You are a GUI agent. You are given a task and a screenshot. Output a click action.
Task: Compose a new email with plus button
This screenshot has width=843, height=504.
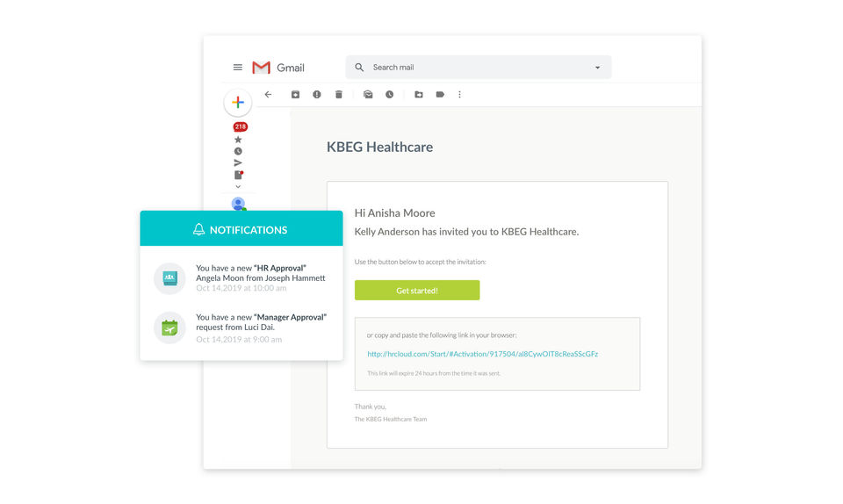[x=238, y=102]
